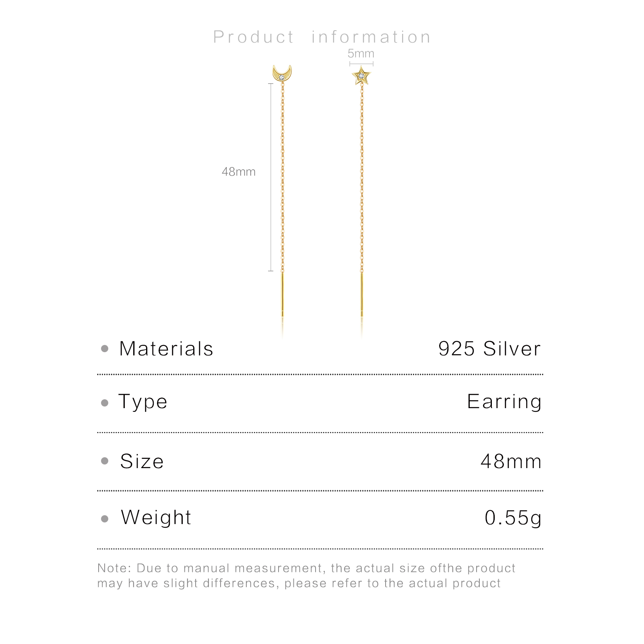This screenshot has height=644, width=644.
Task: Click the Earring value text
Action: click(x=504, y=402)
